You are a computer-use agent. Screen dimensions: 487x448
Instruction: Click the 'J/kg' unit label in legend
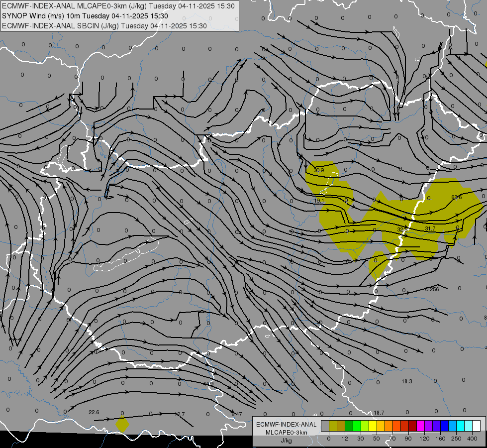tap(286, 441)
